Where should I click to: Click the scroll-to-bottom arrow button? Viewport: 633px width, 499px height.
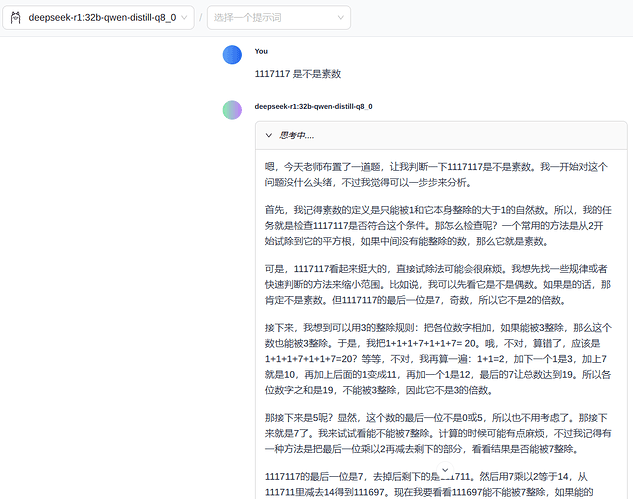pos(445,470)
